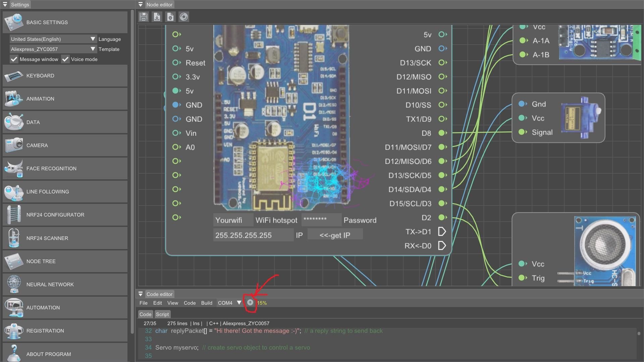Open the About Program section

click(48, 354)
